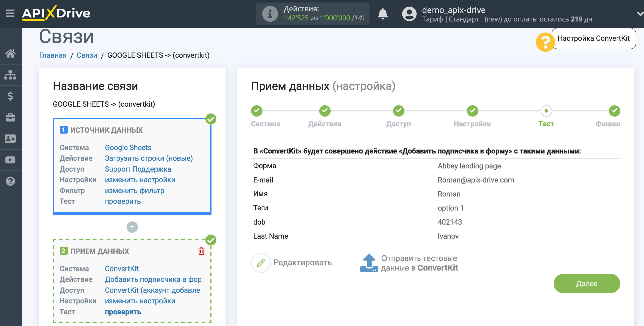Go to the Система step
Screen dimensions: 644x326
pyautogui.click(x=257, y=111)
